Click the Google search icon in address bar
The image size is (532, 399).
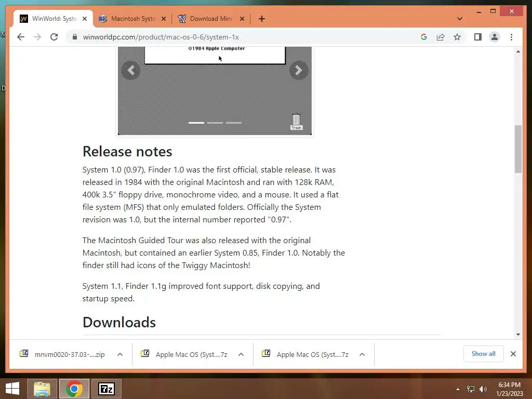(x=424, y=37)
